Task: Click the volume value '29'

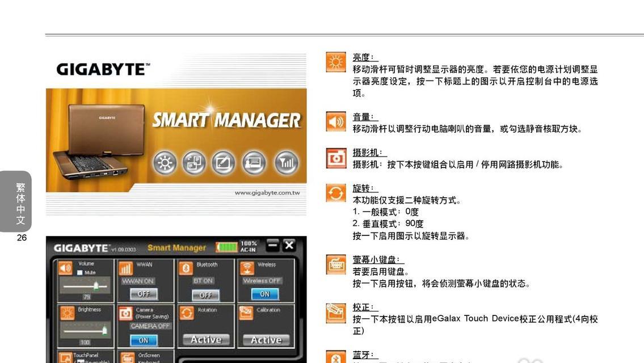Action: 87,297
